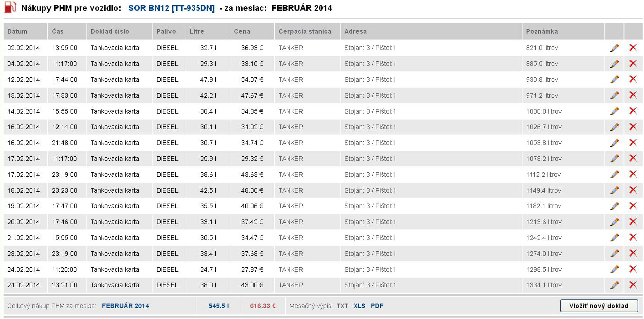644x319 pixels.
Task: Delete the 21.02.2014 fuel record
Action: click(x=633, y=237)
